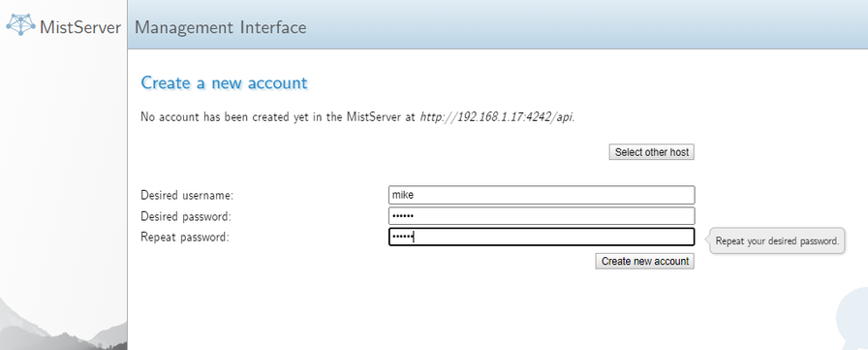868x350 pixels.
Task: Click the Desired username: label
Action: [187, 196]
